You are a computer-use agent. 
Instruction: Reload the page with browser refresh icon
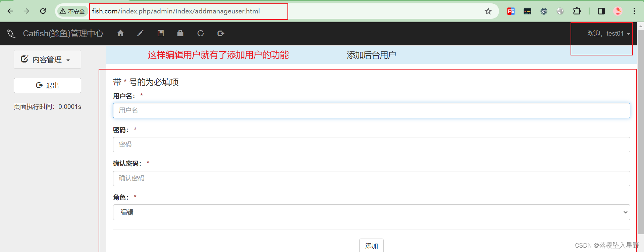point(43,11)
